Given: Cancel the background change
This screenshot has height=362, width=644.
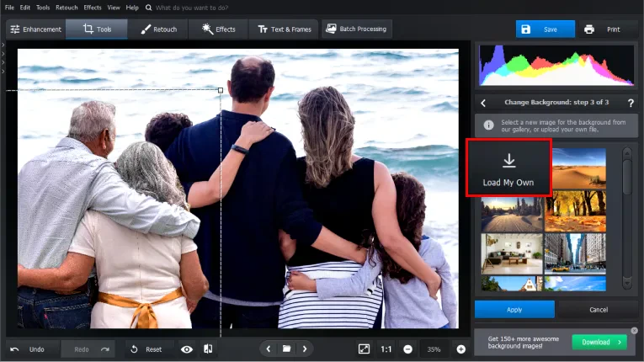Looking at the screenshot, I should (598, 310).
